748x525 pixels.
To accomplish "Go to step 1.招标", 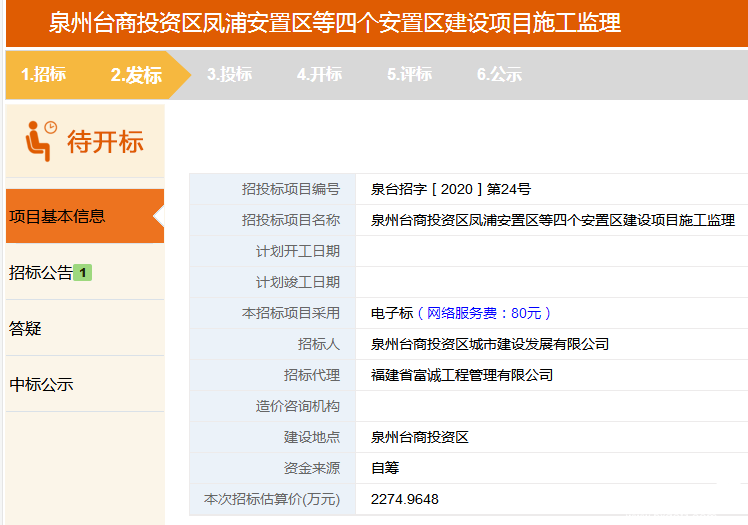I will coord(43,74).
